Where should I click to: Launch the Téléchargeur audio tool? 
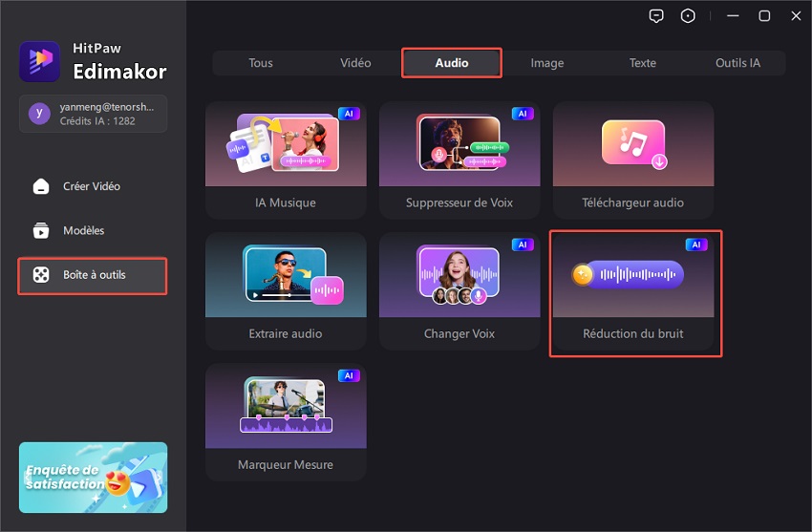coord(633,160)
